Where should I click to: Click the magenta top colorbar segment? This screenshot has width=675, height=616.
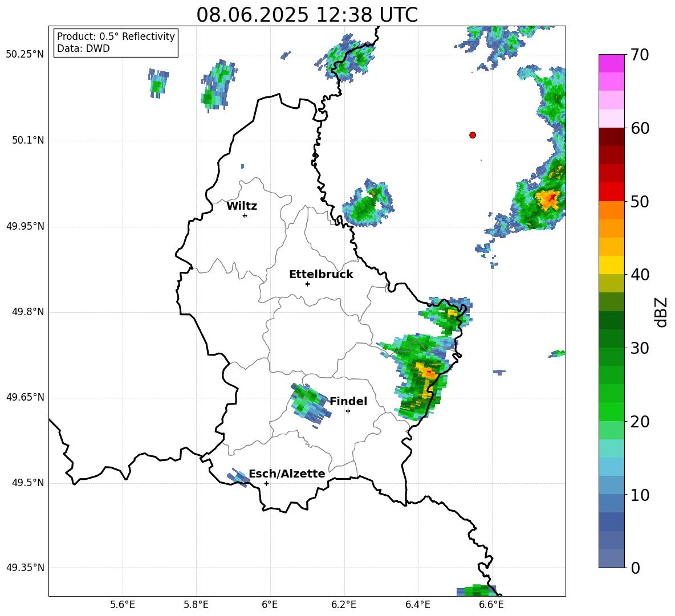coord(612,64)
